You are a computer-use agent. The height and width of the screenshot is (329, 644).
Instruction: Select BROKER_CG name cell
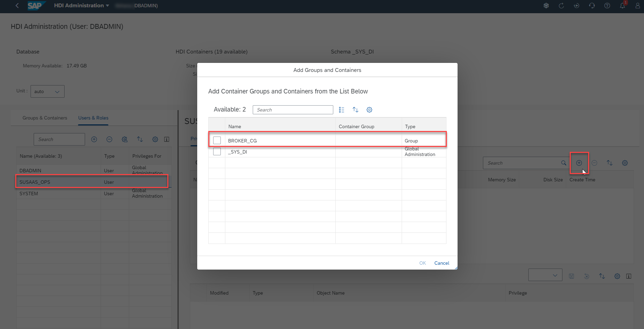(242, 141)
